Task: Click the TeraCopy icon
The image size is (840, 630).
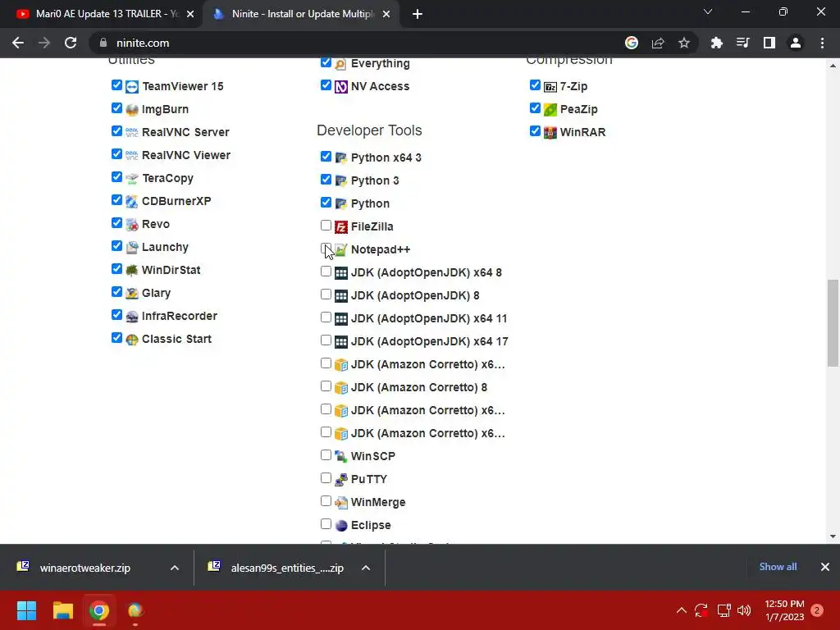Action: coord(132,178)
